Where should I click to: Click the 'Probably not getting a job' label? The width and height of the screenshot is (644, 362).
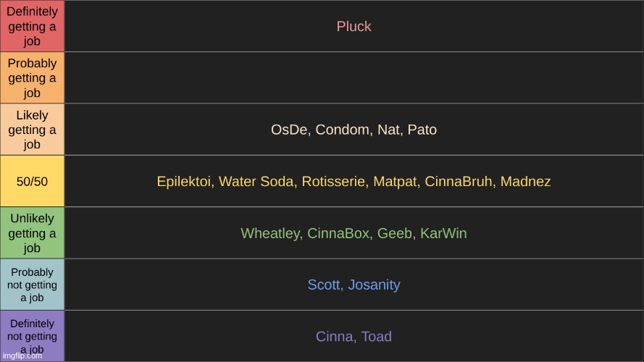(x=32, y=285)
